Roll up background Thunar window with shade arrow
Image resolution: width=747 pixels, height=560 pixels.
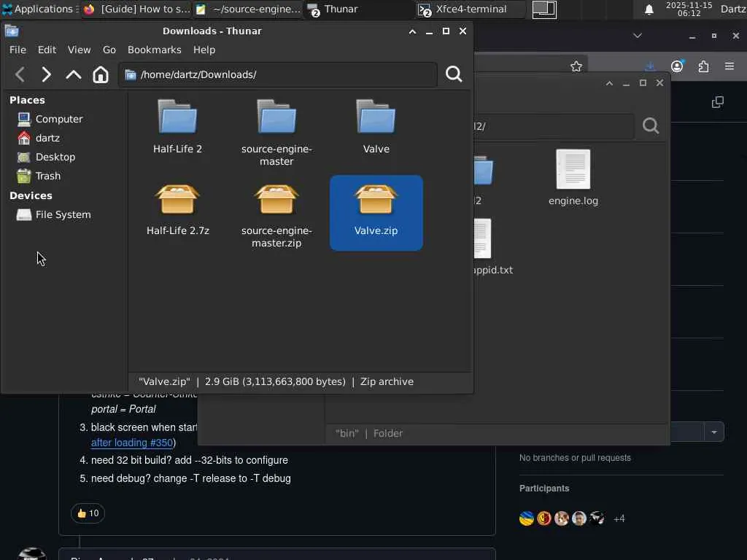tap(609, 83)
